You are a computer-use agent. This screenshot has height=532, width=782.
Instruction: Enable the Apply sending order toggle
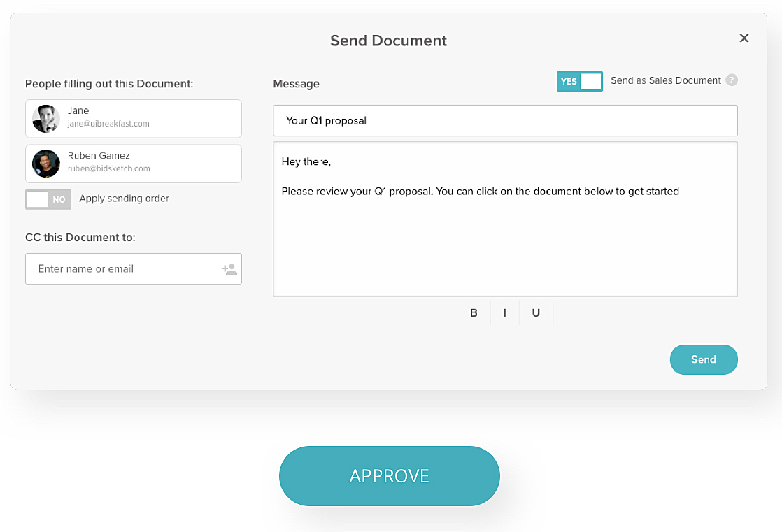point(48,199)
